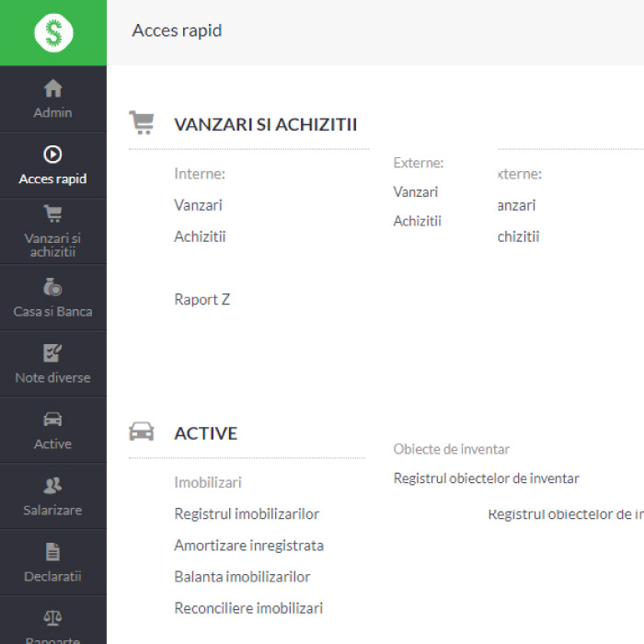Open Vanzari si achizitii cart icon in sidebar

(x=53, y=213)
